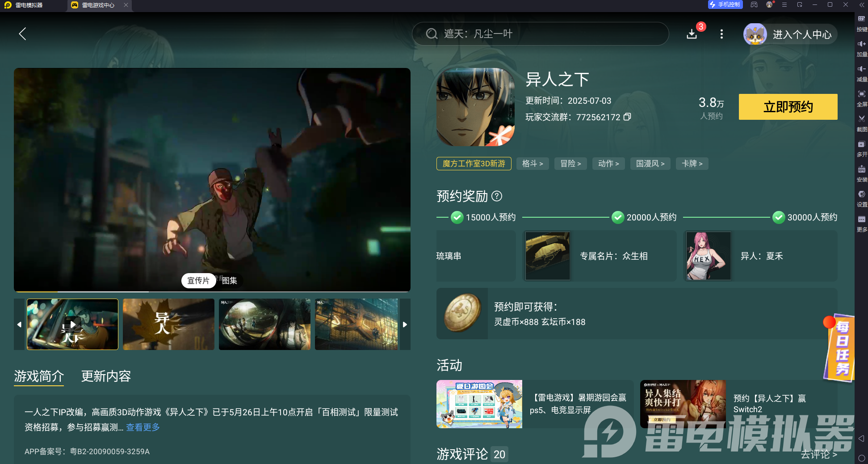The image size is (868, 464).
Task: Open the three-dot more options menu
Action: 721,34
